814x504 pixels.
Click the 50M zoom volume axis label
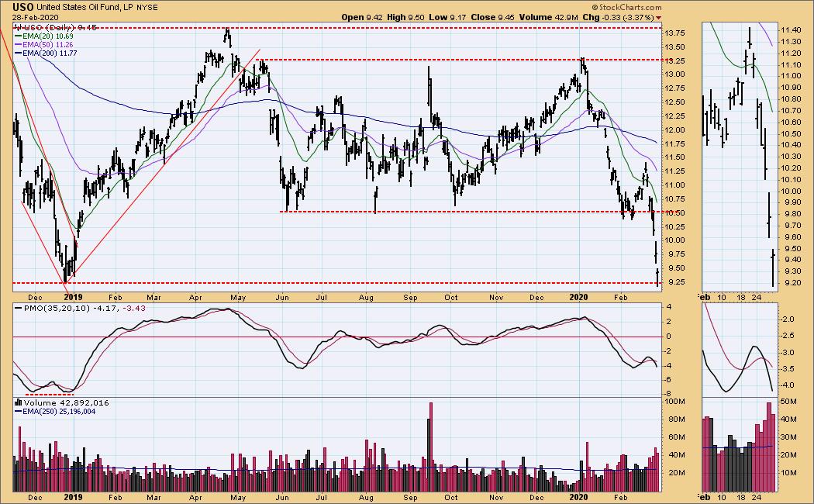tap(789, 402)
